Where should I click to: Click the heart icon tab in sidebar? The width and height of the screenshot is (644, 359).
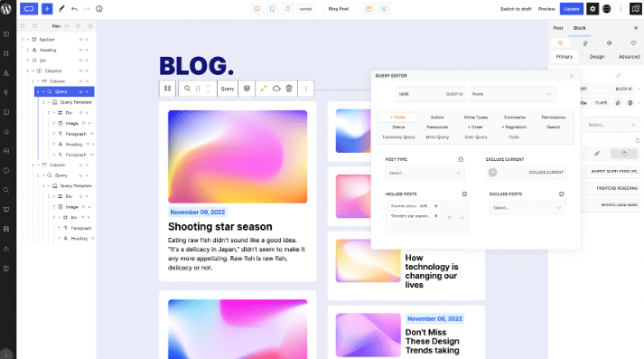click(633, 43)
